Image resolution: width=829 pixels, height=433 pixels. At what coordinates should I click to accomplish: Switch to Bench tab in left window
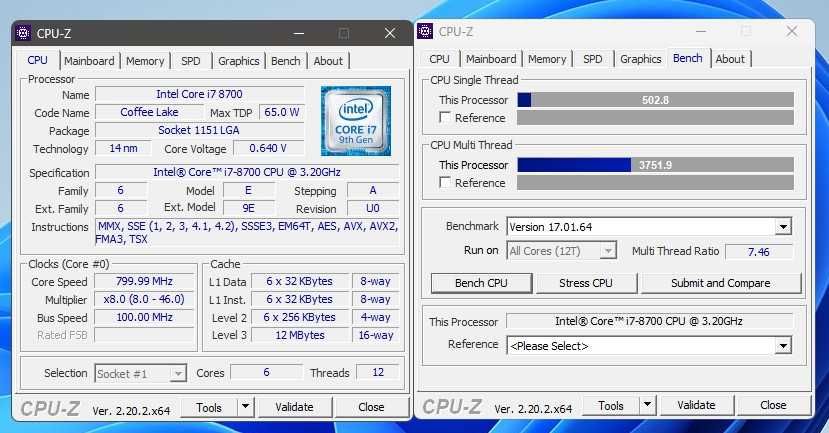[x=285, y=61]
